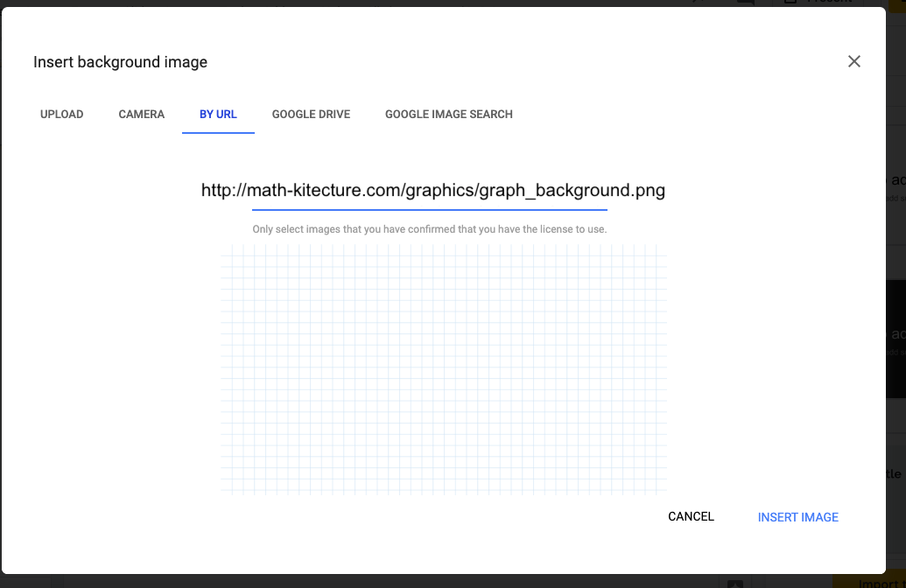Click the graph paper preview image
Viewport: 906px width, 588px height.
(x=444, y=369)
